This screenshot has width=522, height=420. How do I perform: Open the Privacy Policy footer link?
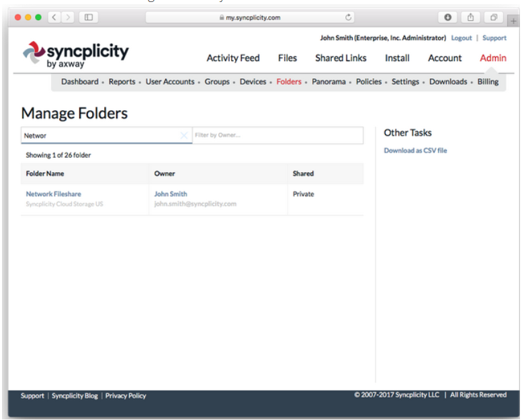click(126, 396)
